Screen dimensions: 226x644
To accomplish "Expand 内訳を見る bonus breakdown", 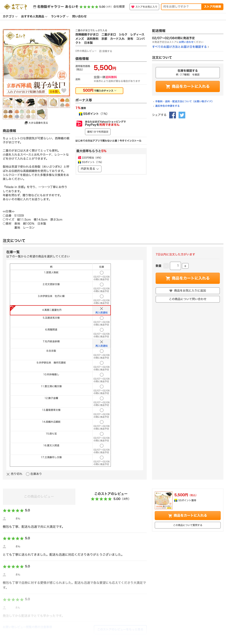I will coord(89,169).
